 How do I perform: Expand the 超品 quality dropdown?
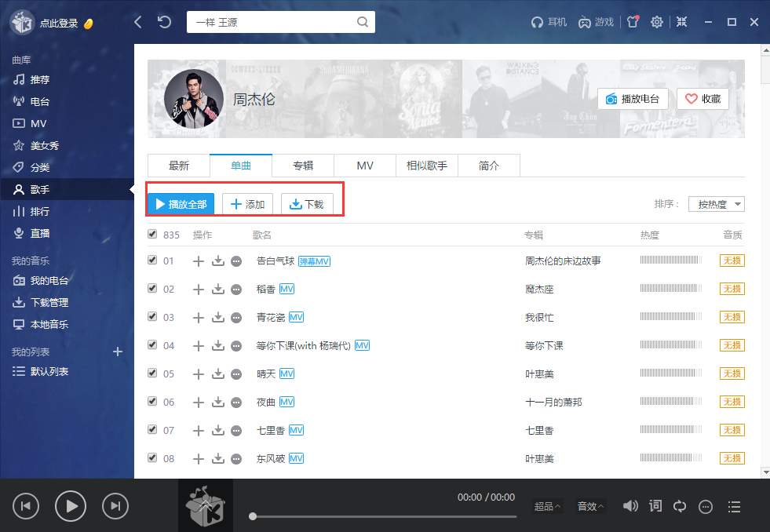coord(546,506)
